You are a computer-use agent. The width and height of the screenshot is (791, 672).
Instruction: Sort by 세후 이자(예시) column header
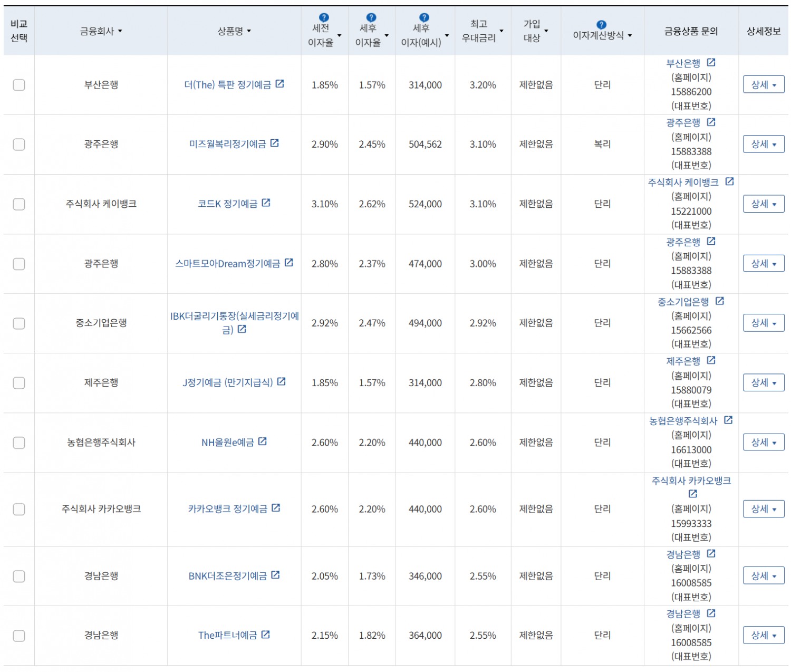[425, 35]
